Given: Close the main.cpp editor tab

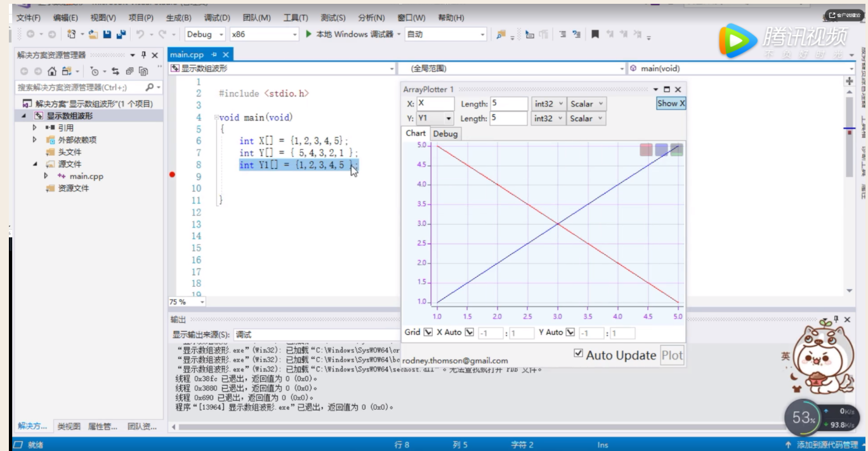Looking at the screenshot, I should point(225,55).
